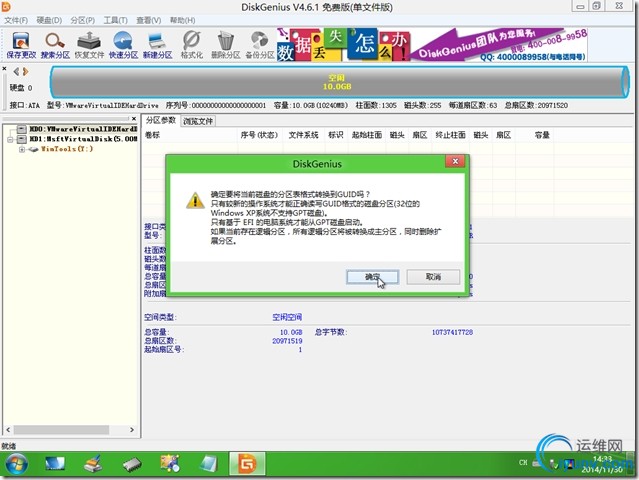Viewport: 639px width, 480px height.
Task: Click the WinTools drive icon in tree
Action: coord(33,149)
